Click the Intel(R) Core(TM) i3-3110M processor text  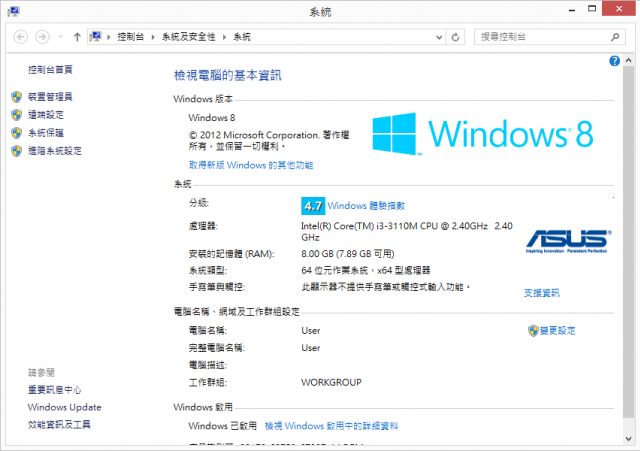tap(407, 231)
